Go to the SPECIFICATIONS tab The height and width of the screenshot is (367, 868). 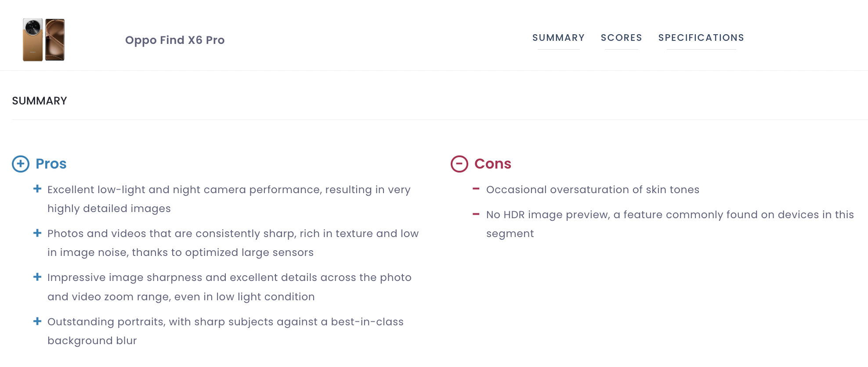pyautogui.click(x=701, y=38)
